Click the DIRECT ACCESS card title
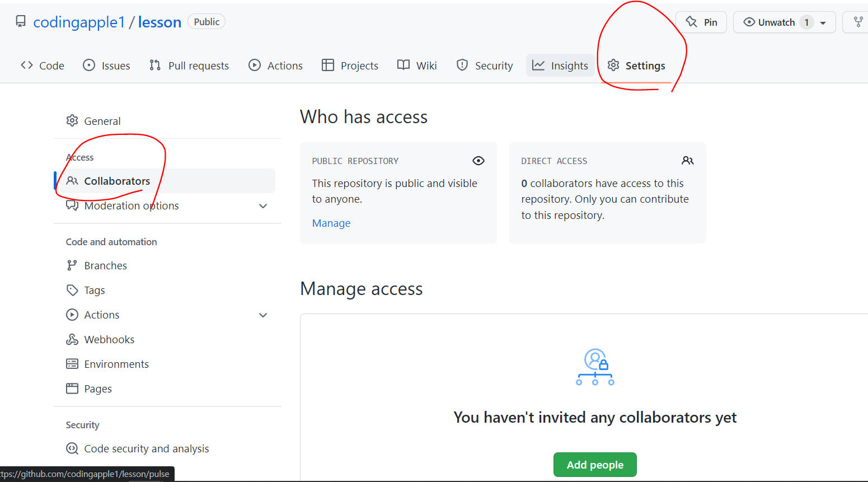 [554, 161]
